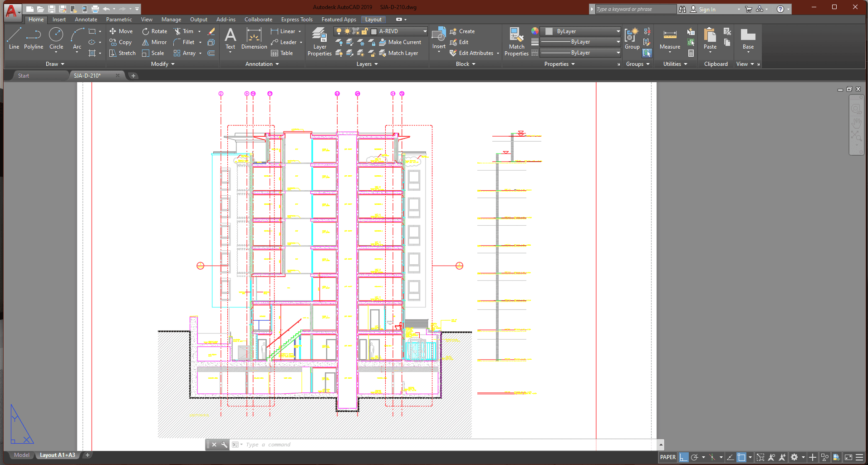Select the Mirror tool
The height and width of the screenshot is (465, 868).
point(154,42)
